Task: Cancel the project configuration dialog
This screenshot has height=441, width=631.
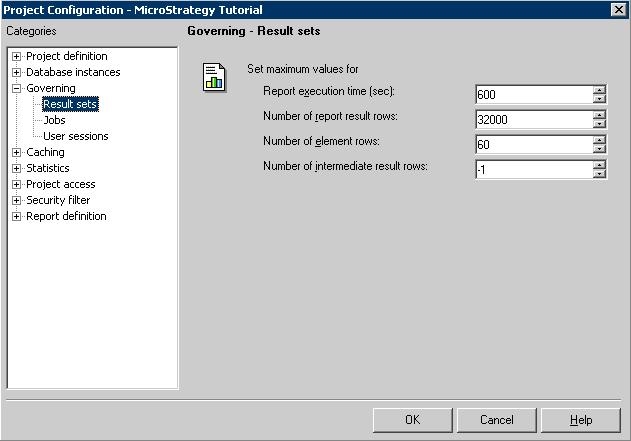Action: [497, 420]
